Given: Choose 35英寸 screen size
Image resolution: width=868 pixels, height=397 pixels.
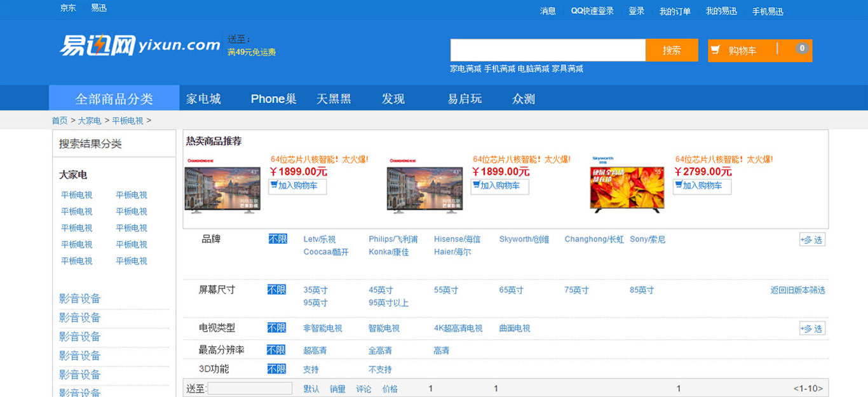Looking at the screenshot, I should tap(316, 290).
